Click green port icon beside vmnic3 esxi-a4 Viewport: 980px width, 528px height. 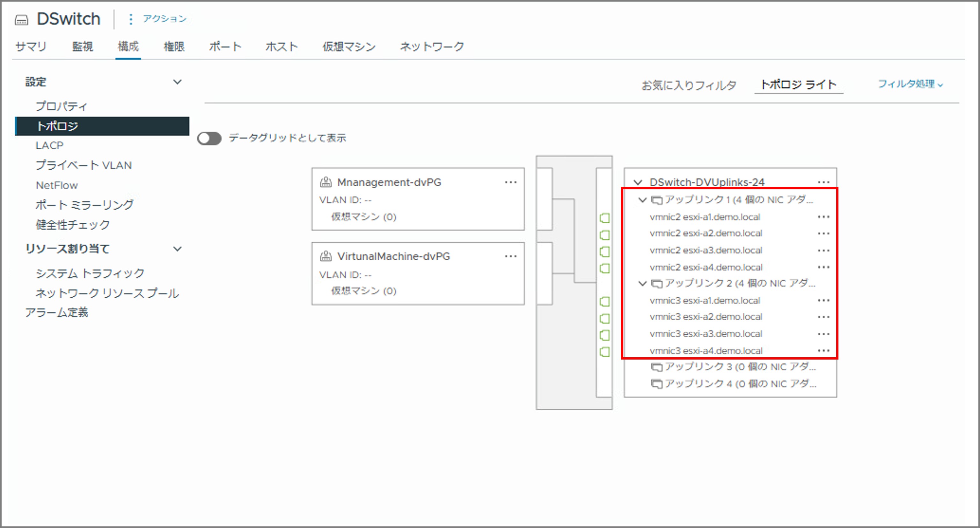pyautogui.click(x=604, y=352)
